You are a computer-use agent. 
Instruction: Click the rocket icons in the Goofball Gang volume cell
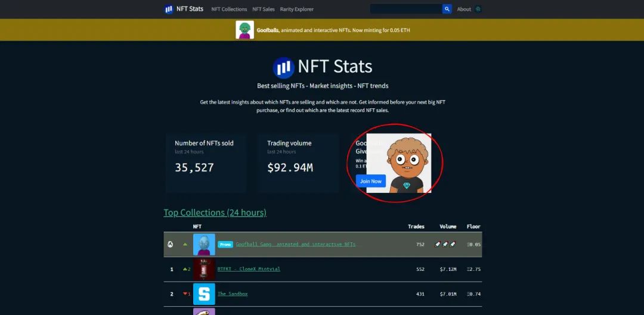445,245
